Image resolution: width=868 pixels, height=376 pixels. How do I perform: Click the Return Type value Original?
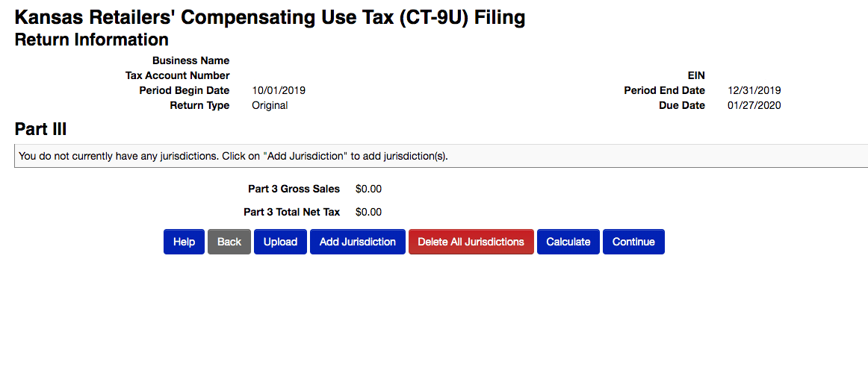270,106
